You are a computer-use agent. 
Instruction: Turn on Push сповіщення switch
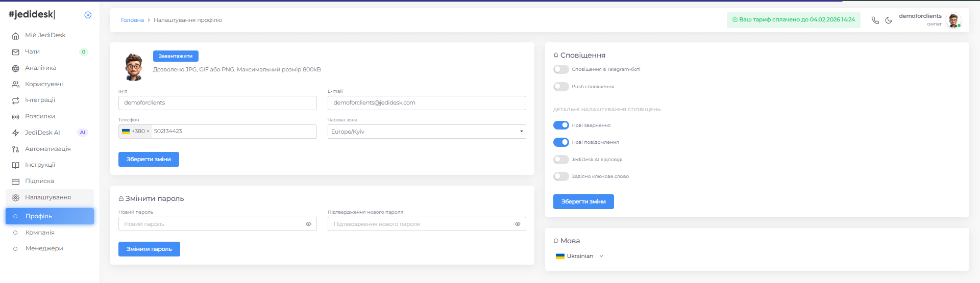[561, 87]
